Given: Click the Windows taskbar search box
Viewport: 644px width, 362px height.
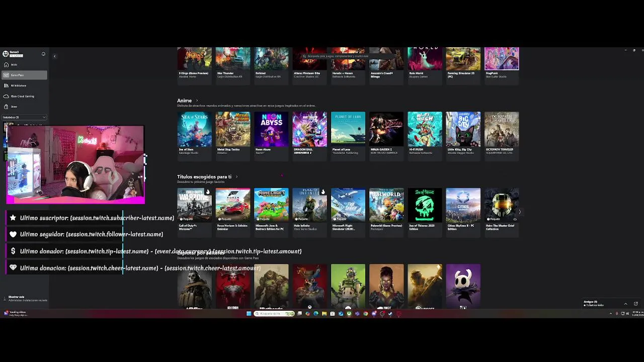Looking at the screenshot, I should point(275,314).
